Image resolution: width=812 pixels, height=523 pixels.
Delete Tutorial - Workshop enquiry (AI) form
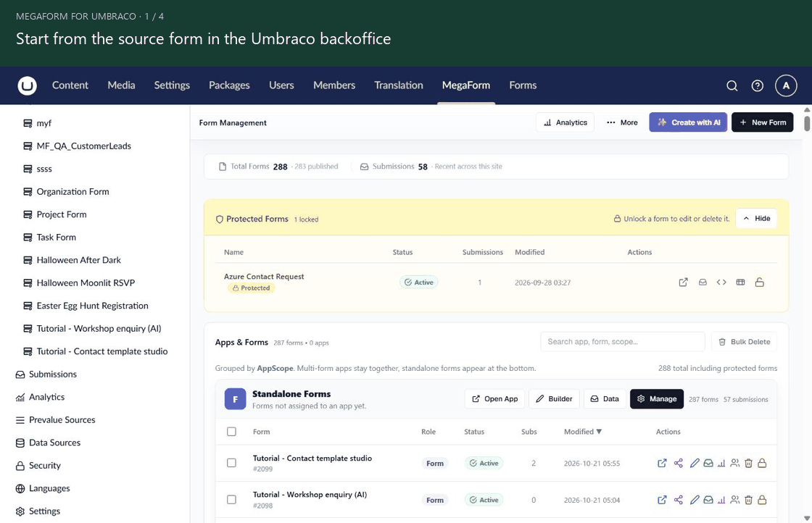coord(748,500)
